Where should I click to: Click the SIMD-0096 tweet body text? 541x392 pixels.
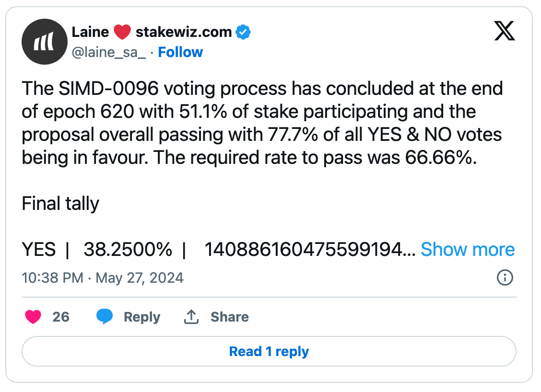[x=262, y=123]
